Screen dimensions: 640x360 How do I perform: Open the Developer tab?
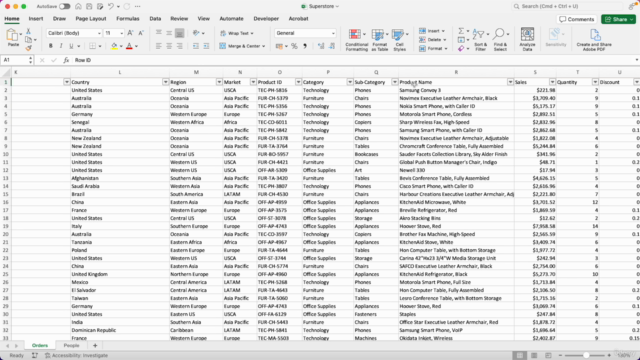266,19
